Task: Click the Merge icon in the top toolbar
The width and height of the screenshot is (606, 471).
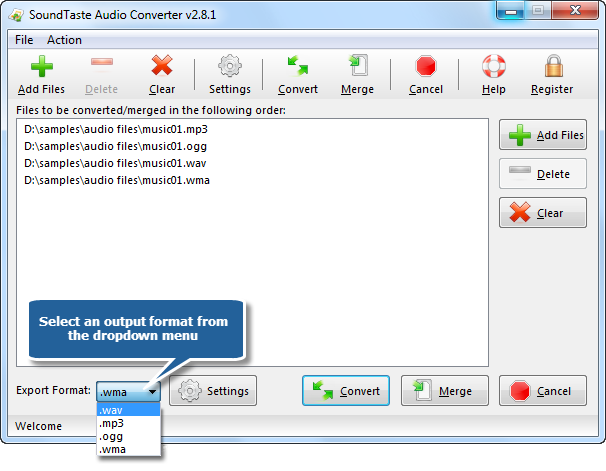Action: [x=358, y=65]
